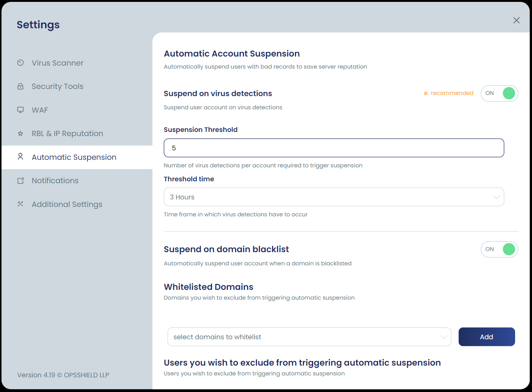Close the Settings dialog
The height and width of the screenshot is (392, 532).
click(517, 20)
